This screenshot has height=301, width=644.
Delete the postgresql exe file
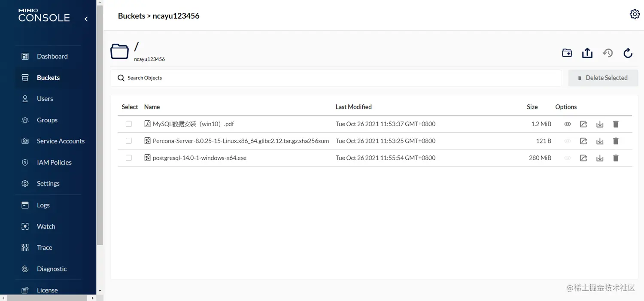click(616, 158)
